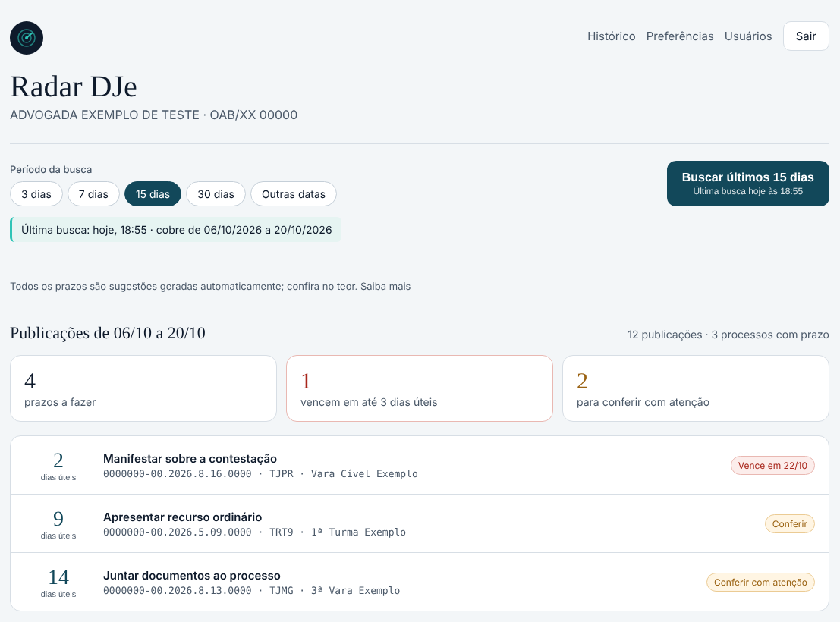
Task: Open the vencem em até 3 dias úteis card
Action: [420, 388]
